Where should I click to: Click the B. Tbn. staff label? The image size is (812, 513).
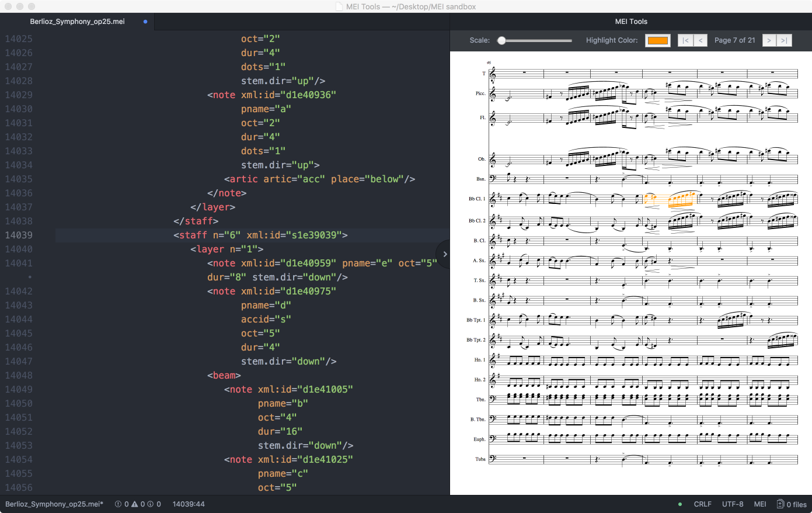(478, 420)
